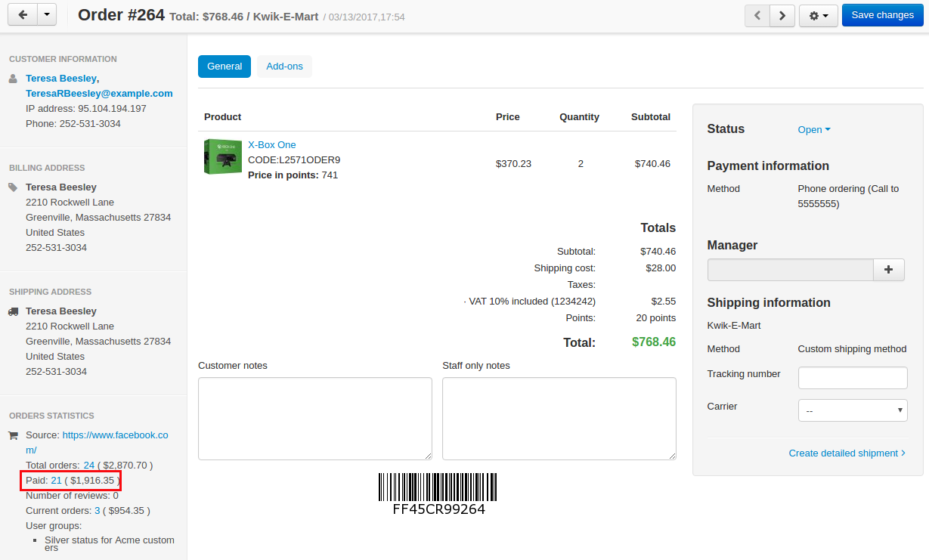Click the Phone ordering payment method text
This screenshot has width=929, height=560.
(849, 196)
